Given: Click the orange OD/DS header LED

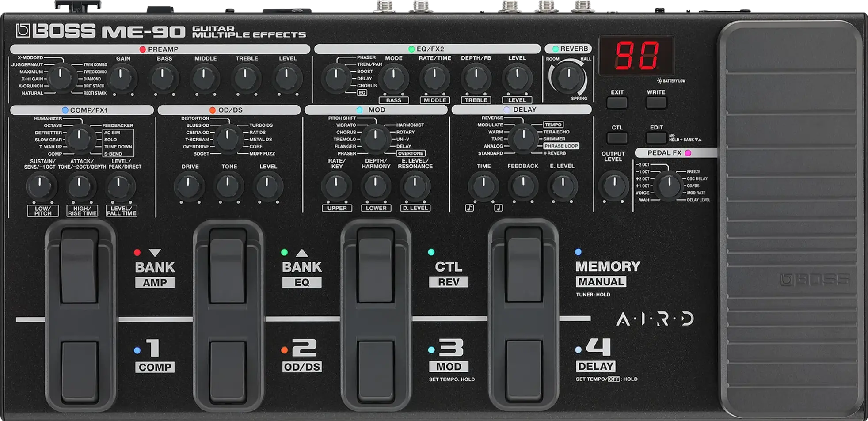Looking at the screenshot, I should point(213,110).
